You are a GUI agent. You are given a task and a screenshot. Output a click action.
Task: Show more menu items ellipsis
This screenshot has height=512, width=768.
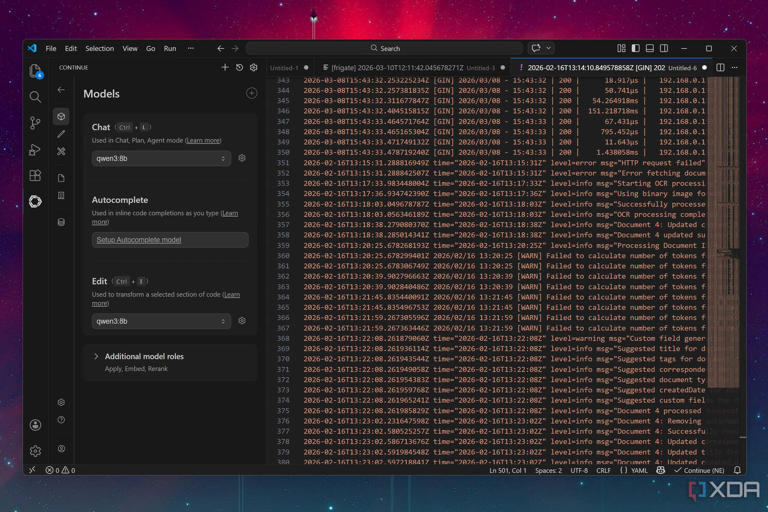191,49
